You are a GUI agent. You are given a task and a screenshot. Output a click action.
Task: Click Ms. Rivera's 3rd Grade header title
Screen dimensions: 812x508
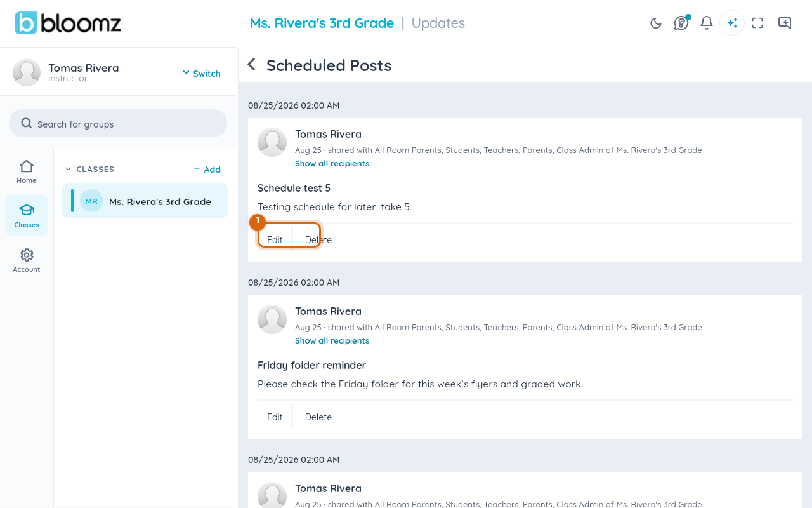click(x=322, y=23)
